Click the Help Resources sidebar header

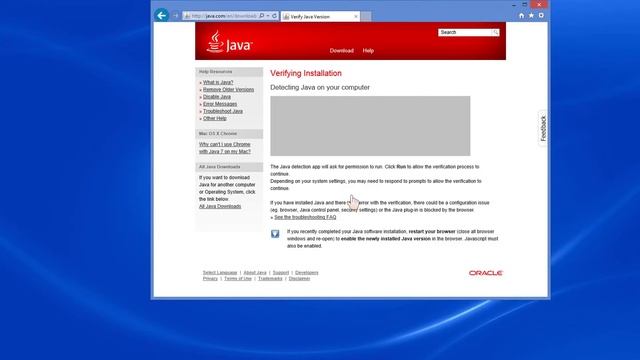coord(229,72)
